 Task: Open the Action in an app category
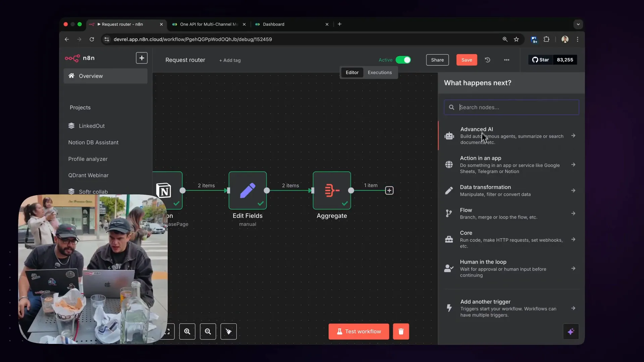512,165
